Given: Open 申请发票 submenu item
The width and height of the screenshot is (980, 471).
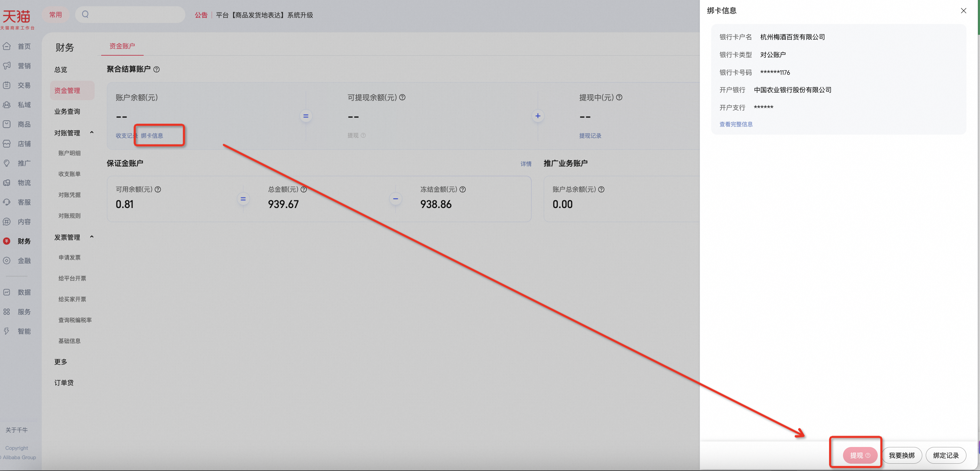Looking at the screenshot, I should (x=69, y=257).
